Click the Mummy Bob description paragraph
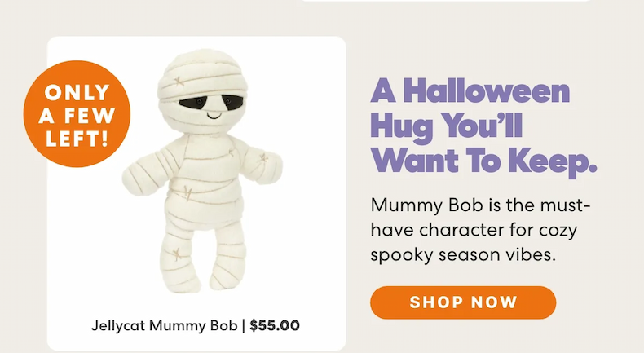Image resolution: width=644 pixels, height=353 pixels. click(x=480, y=230)
